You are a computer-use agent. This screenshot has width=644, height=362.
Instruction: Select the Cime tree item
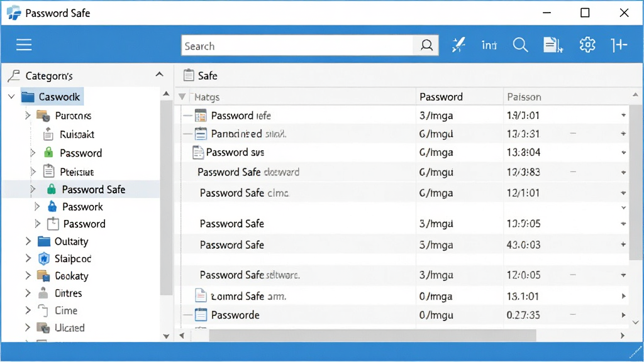tap(65, 310)
